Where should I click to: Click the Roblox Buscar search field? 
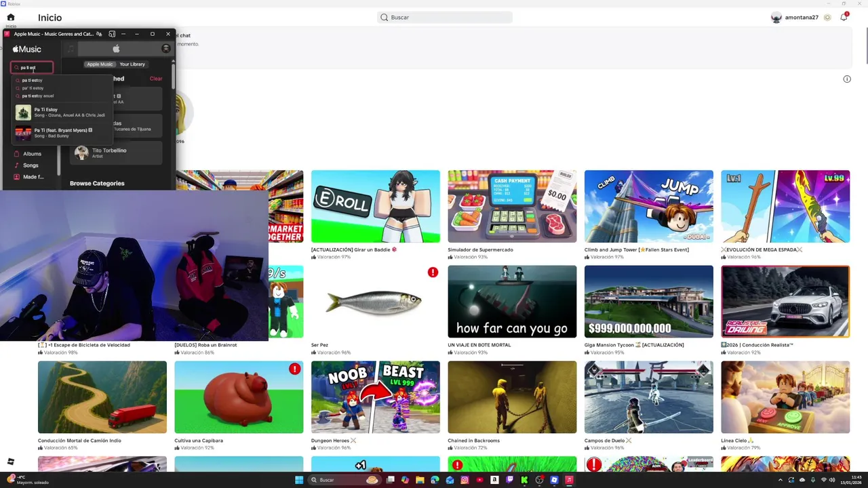coord(445,17)
